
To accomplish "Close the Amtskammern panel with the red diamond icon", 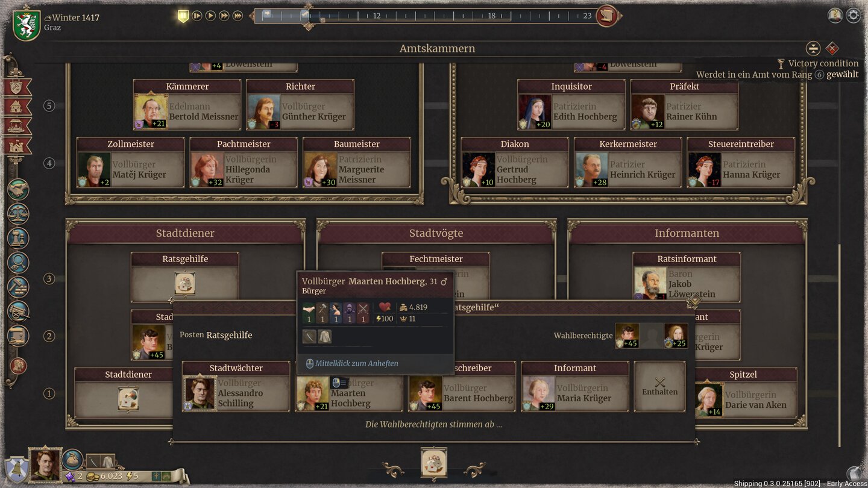I will 832,48.
